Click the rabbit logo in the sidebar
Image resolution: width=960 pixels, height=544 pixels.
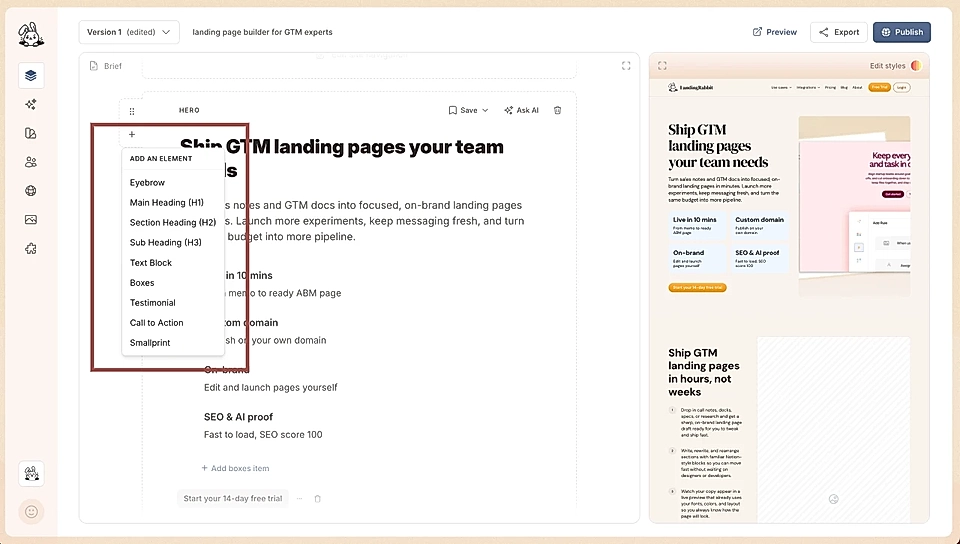pyautogui.click(x=31, y=34)
